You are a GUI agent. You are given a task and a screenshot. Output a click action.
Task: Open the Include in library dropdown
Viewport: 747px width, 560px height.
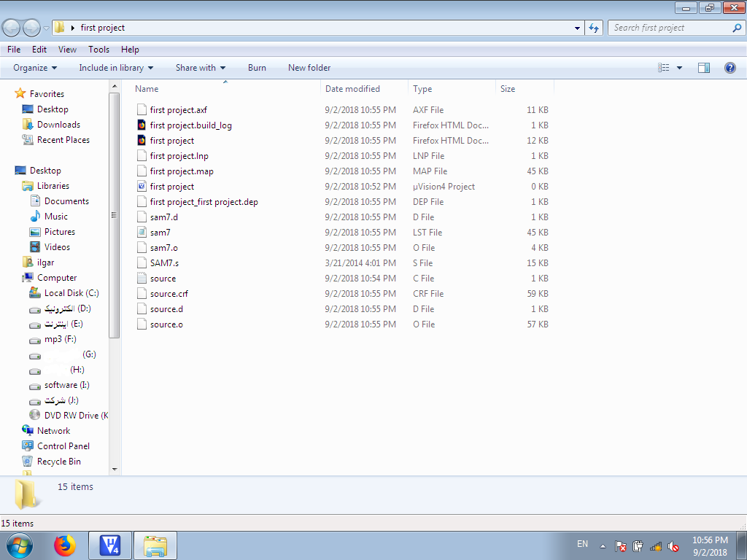(116, 68)
